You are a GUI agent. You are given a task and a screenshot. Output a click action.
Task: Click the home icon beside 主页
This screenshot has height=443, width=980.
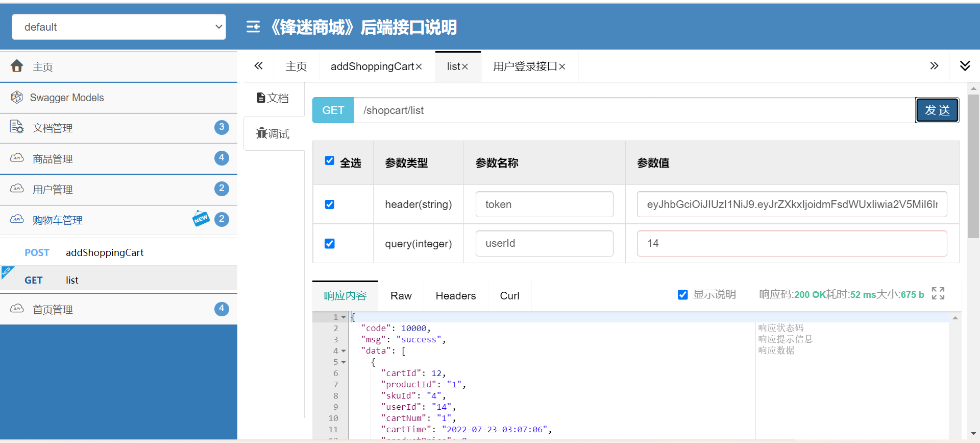pos(17,66)
